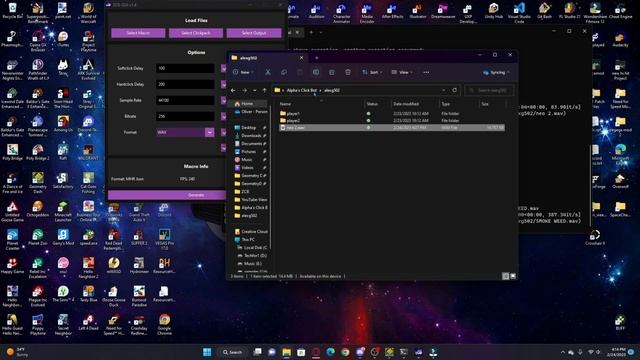The width and height of the screenshot is (640, 360).
Task: Click Select Output button
Action: [x=254, y=33]
